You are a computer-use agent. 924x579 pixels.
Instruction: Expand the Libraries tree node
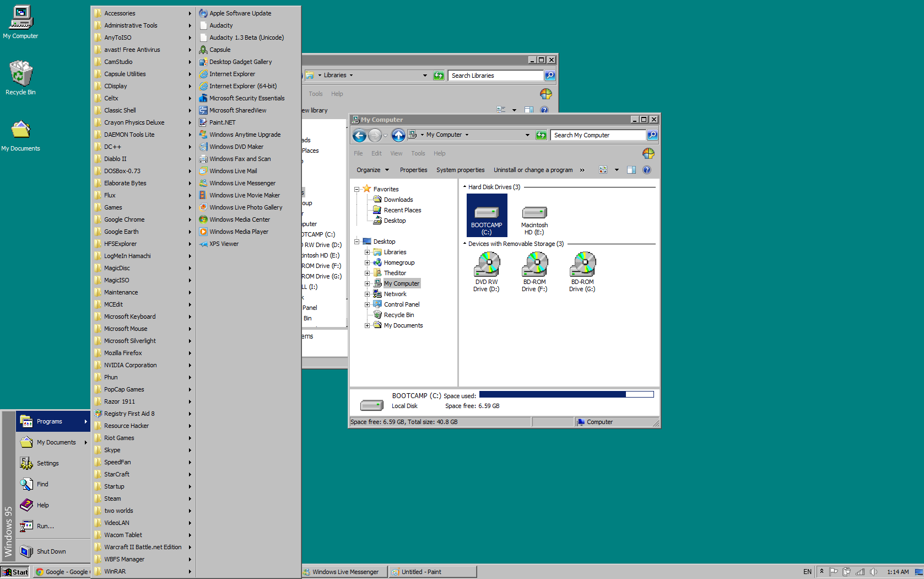pyautogui.click(x=367, y=252)
